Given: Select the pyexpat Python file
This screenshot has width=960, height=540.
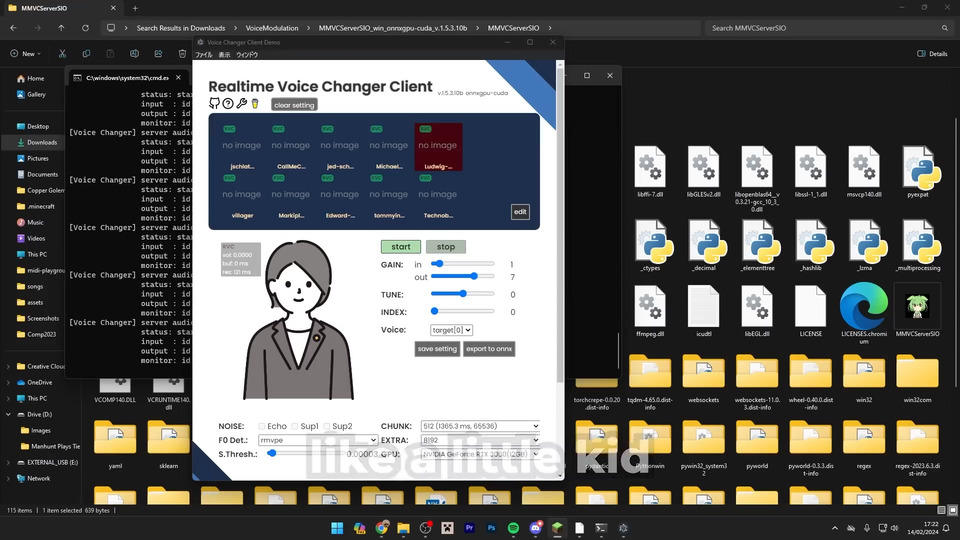Looking at the screenshot, I should click(x=917, y=172).
